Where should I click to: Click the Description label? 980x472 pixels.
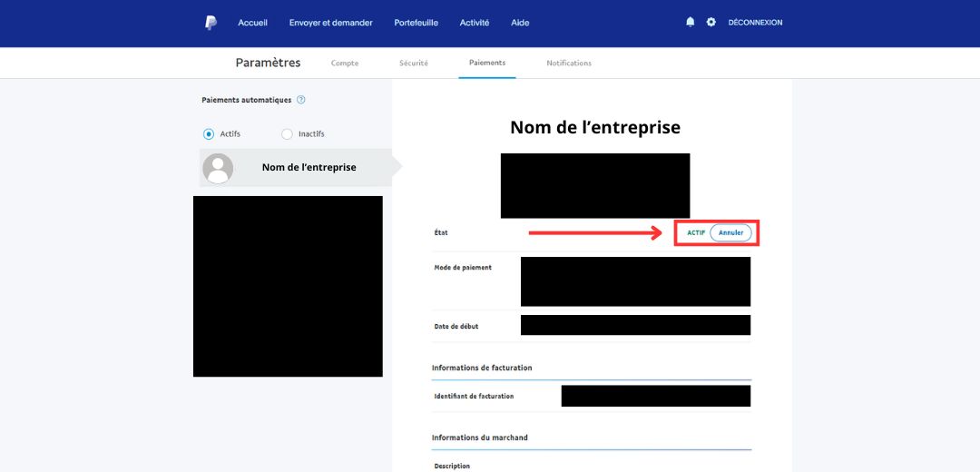452,466
